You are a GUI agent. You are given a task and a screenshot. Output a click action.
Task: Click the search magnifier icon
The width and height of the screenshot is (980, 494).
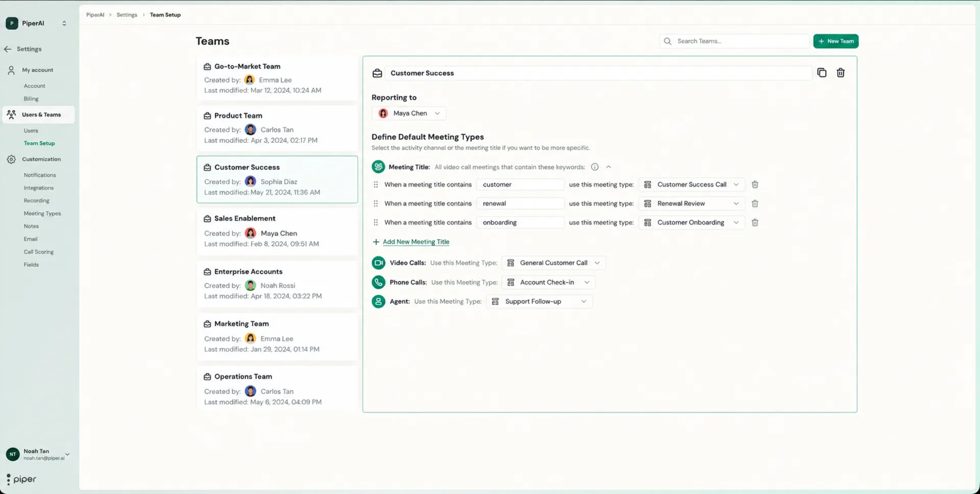[668, 41]
